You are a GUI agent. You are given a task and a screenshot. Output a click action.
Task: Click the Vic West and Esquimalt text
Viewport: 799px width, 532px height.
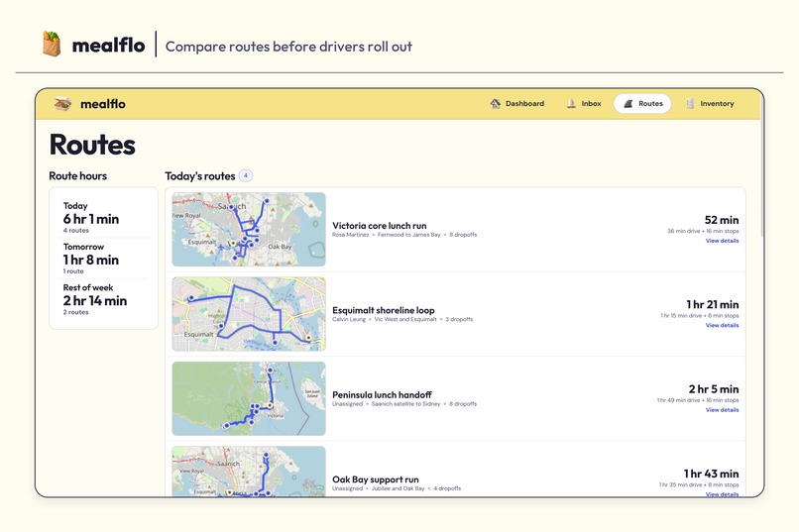405,319
